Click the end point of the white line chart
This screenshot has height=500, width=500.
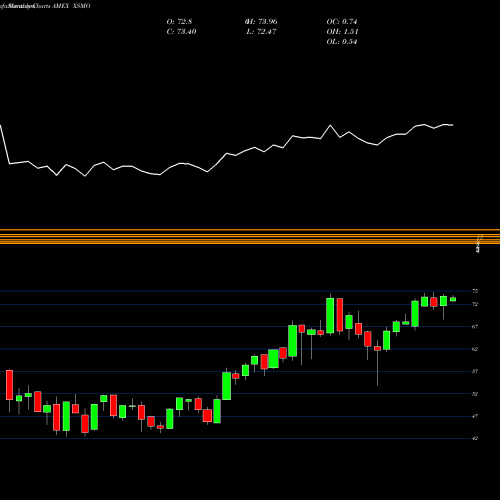pyautogui.click(x=453, y=125)
